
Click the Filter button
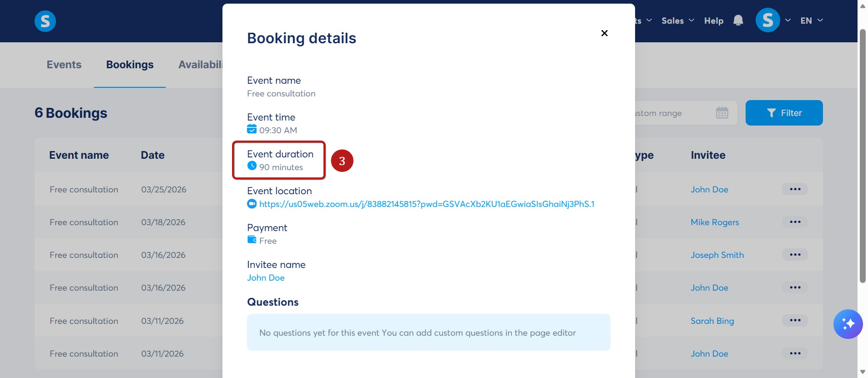click(784, 113)
